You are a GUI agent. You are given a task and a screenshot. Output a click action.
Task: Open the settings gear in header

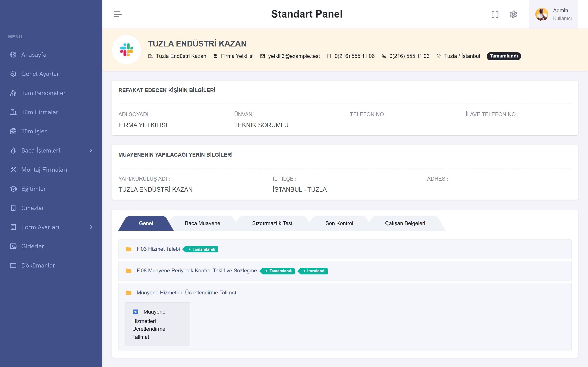pos(513,14)
